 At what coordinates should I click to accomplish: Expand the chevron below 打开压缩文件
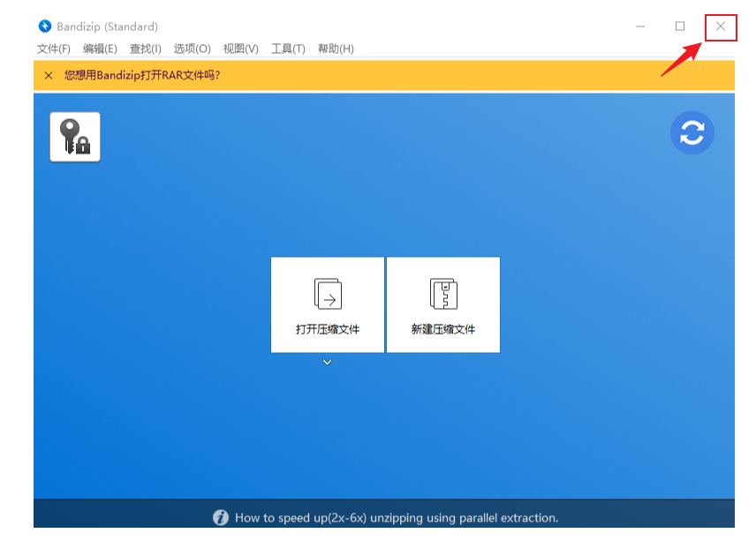(x=327, y=362)
